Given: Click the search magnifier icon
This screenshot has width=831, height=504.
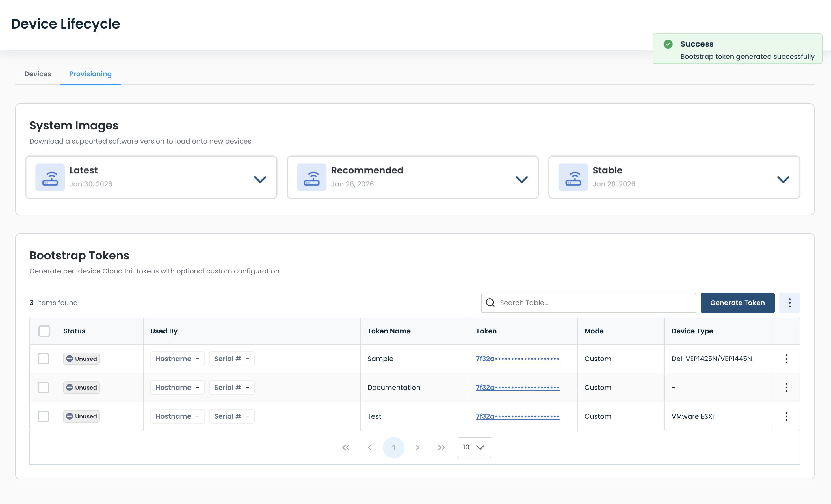Looking at the screenshot, I should click(490, 303).
